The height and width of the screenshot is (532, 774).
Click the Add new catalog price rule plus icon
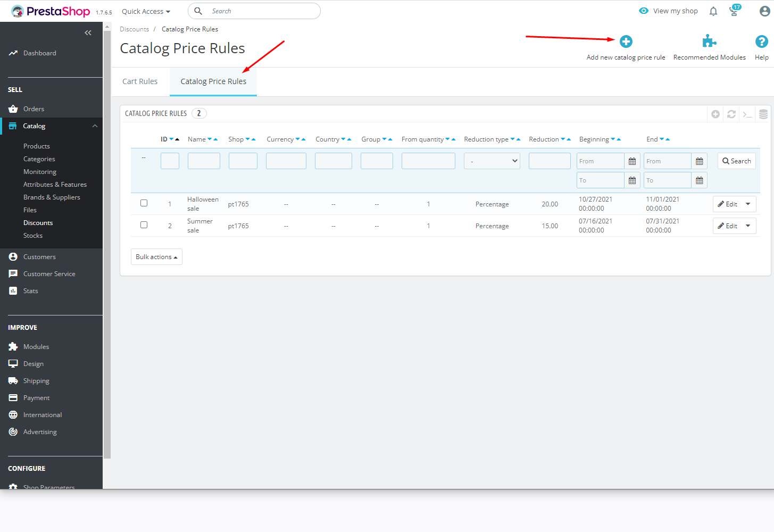tap(626, 41)
